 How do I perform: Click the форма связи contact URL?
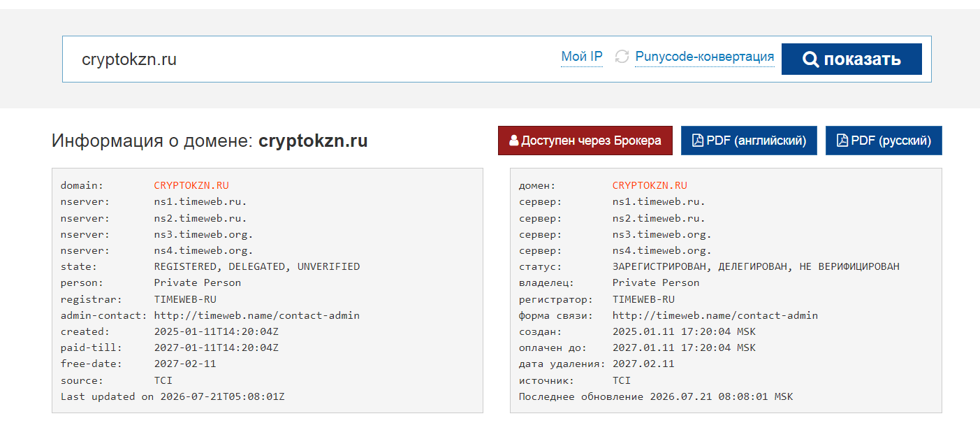(x=715, y=315)
